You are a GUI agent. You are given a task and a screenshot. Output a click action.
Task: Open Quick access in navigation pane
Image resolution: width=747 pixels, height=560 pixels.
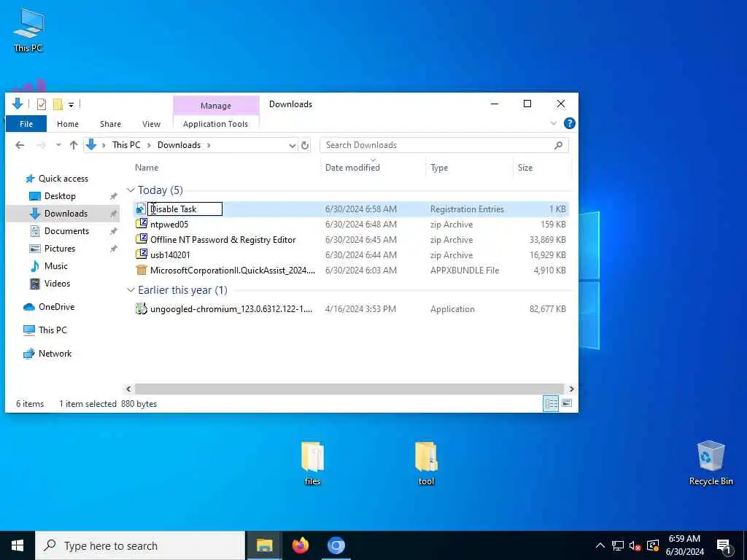63,179
